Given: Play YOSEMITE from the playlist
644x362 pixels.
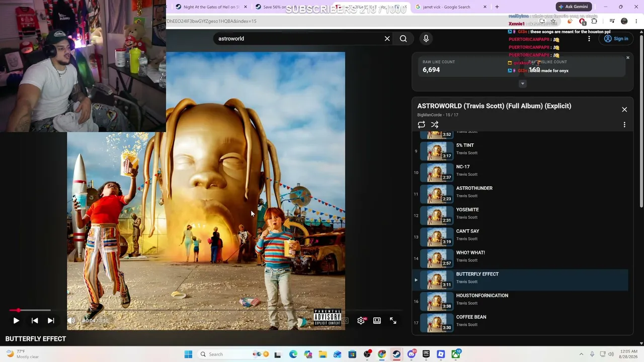Looking at the screenshot, I should (520, 215).
